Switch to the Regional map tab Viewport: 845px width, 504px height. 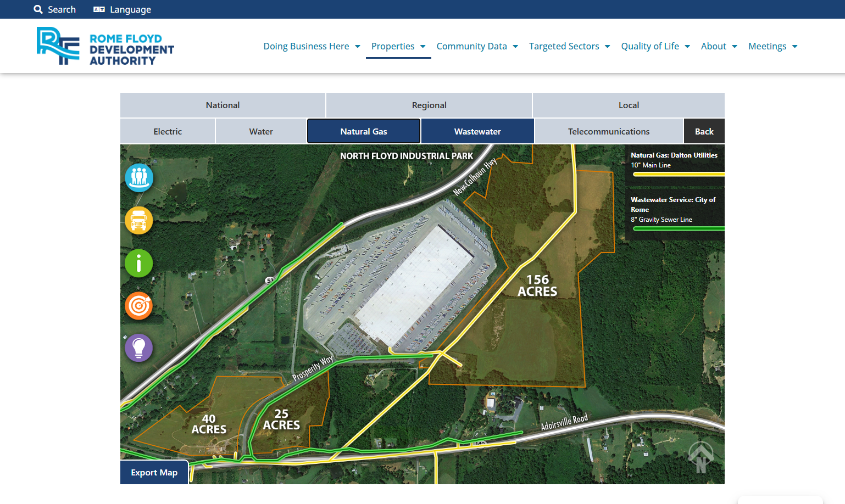pos(429,105)
